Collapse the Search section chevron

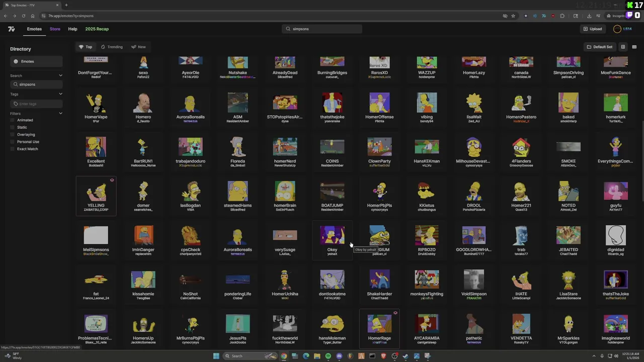pyautogui.click(x=60, y=75)
